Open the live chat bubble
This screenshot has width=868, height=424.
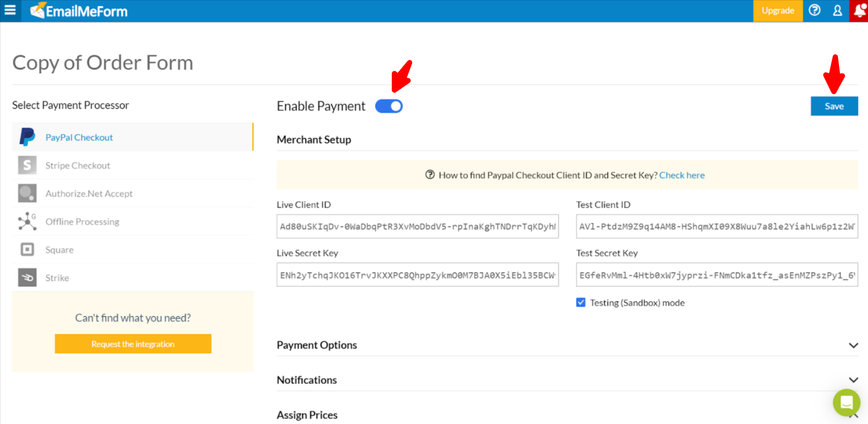pos(846,402)
